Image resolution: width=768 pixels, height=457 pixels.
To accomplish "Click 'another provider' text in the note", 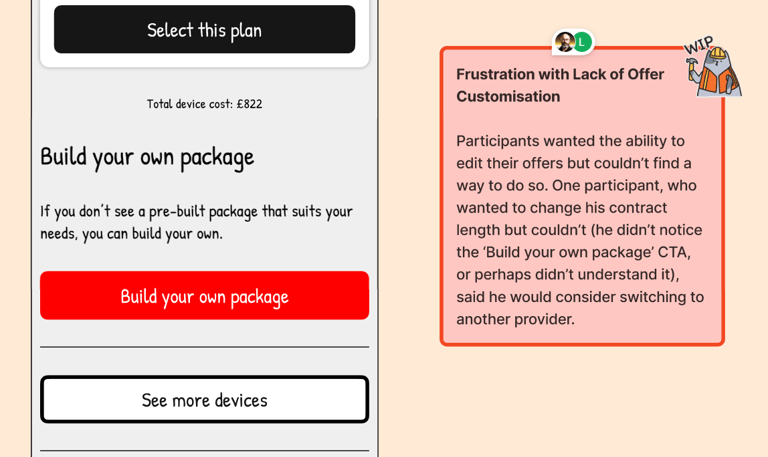I will [515, 319].
